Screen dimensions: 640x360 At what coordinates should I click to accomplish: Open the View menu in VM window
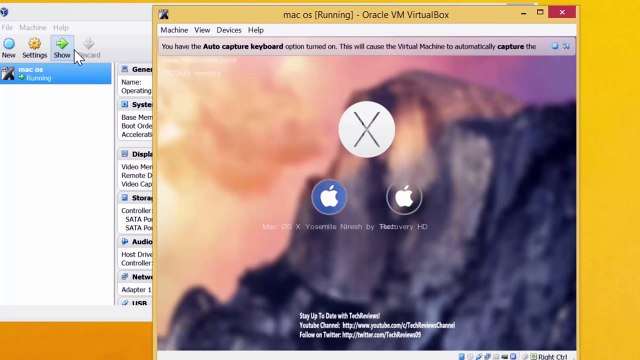coord(202,30)
